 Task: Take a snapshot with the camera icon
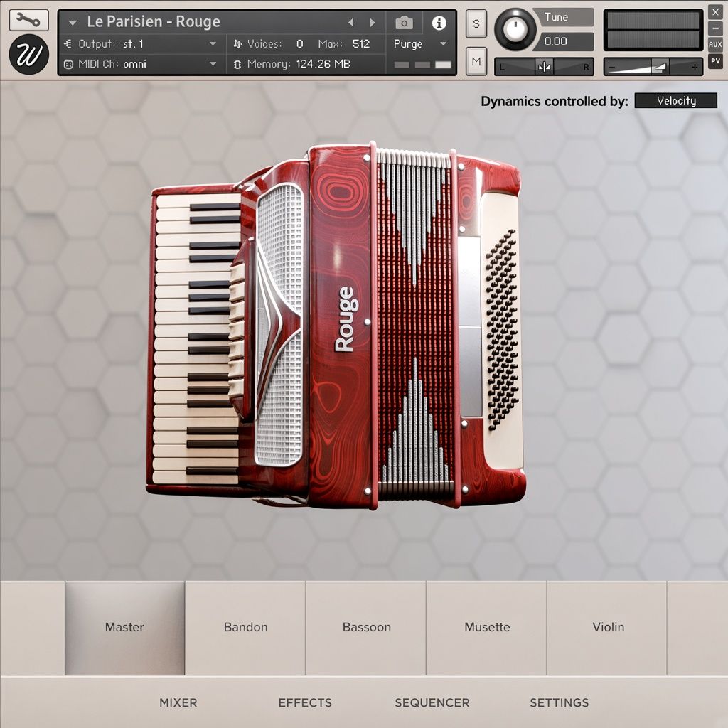(x=404, y=22)
